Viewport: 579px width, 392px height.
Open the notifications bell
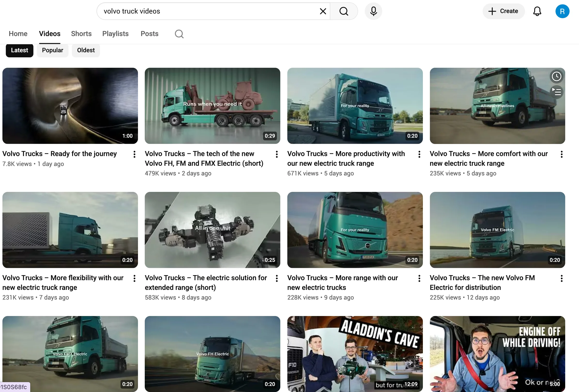click(x=537, y=11)
